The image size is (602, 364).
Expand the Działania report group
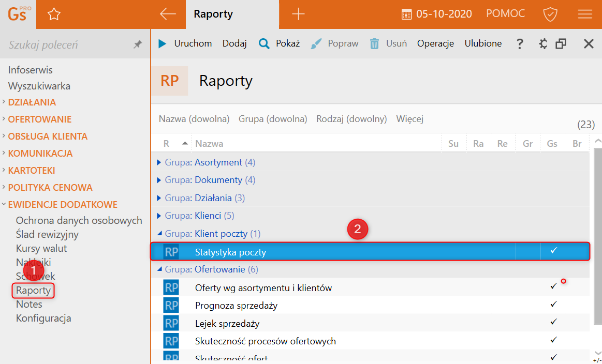159,199
